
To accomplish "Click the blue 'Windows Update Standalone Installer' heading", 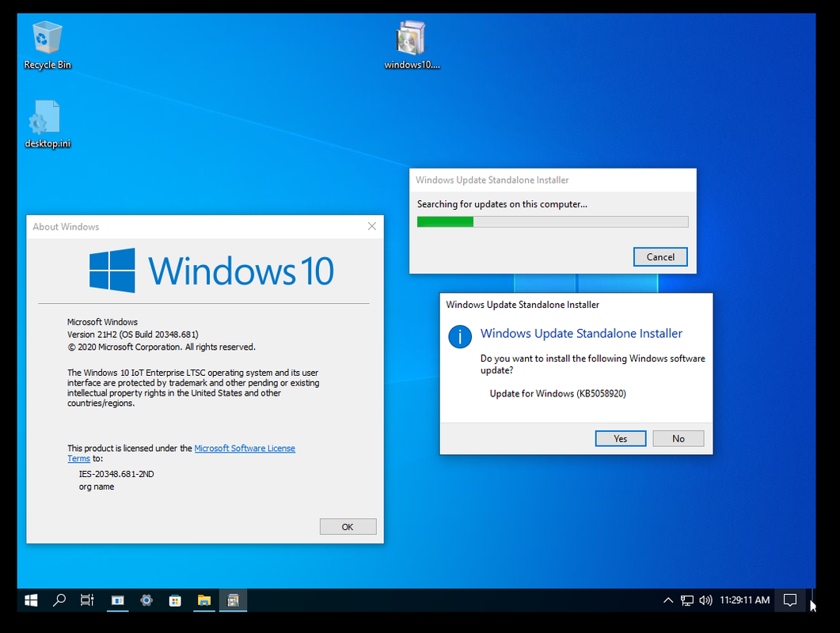I will (x=581, y=334).
